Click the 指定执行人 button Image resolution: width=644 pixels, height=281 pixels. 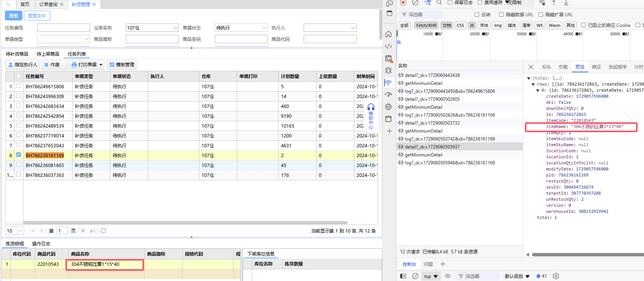pos(23,65)
